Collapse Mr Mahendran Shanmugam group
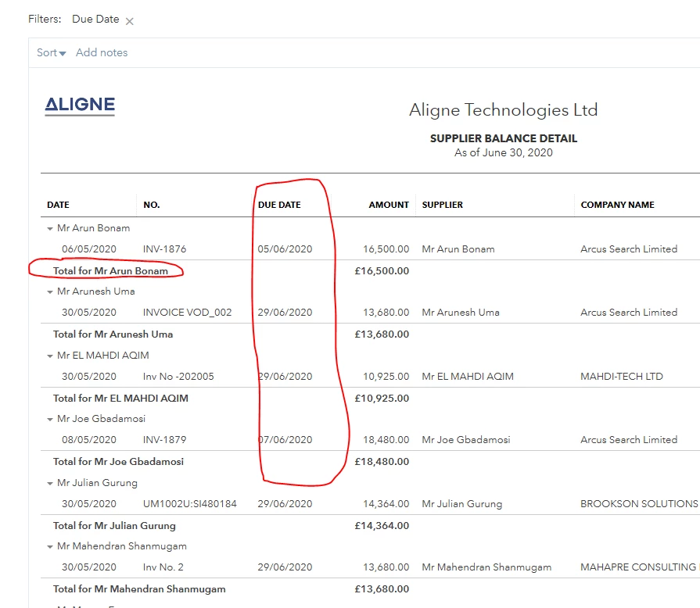700x608 pixels. coord(49,547)
